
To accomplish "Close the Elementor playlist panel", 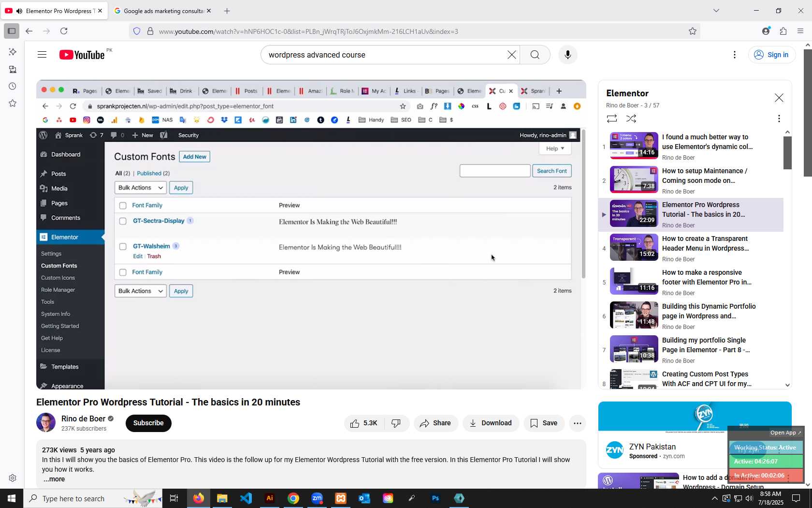I will [779, 98].
